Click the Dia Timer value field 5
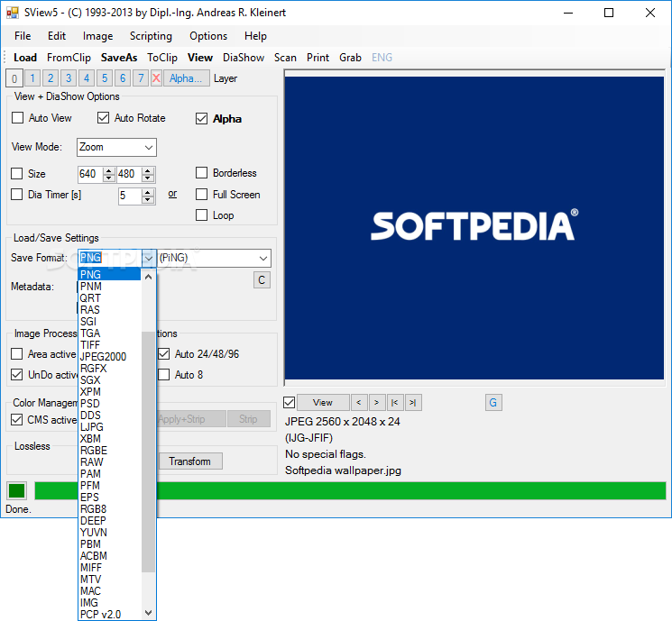 (129, 196)
